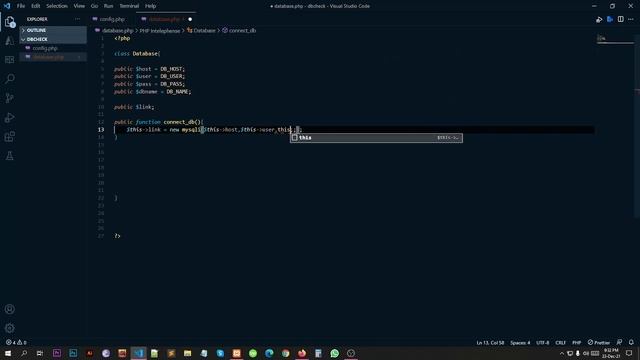This screenshot has height=360, width=640.
Task: Open Chrome from the taskbar
Action: [285, 353]
